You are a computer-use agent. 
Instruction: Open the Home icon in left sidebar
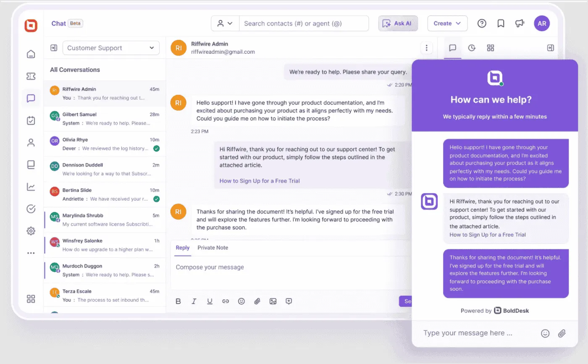point(31,54)
